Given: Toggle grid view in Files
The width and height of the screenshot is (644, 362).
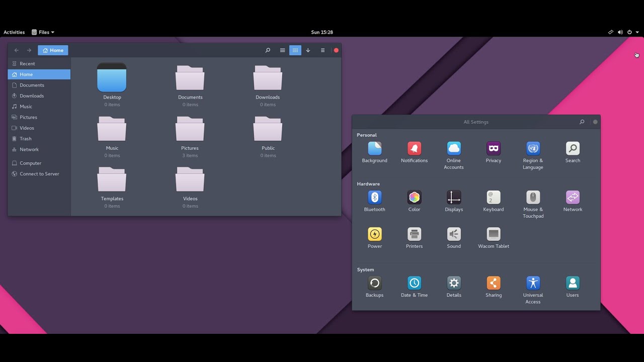Looking at the screenshot, I should coord(295,50).
